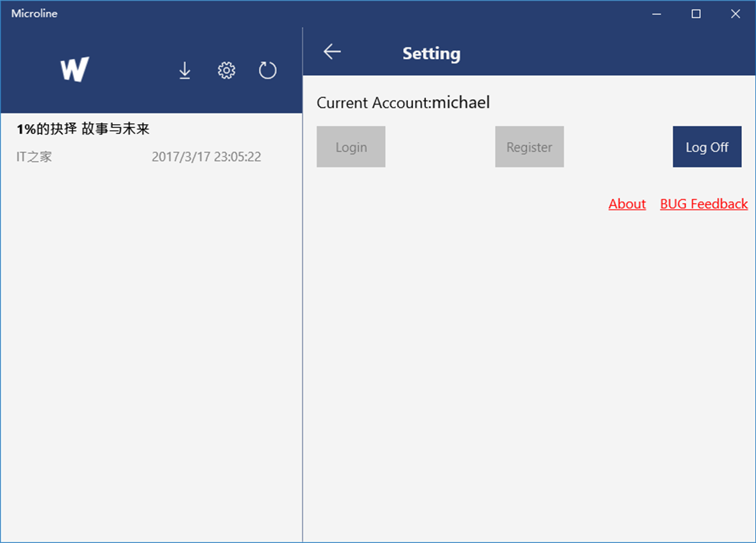Refresh the article list with the circular arrow
Screen dimensions: 756x543
pyautogui.click(x=268, y=70)
